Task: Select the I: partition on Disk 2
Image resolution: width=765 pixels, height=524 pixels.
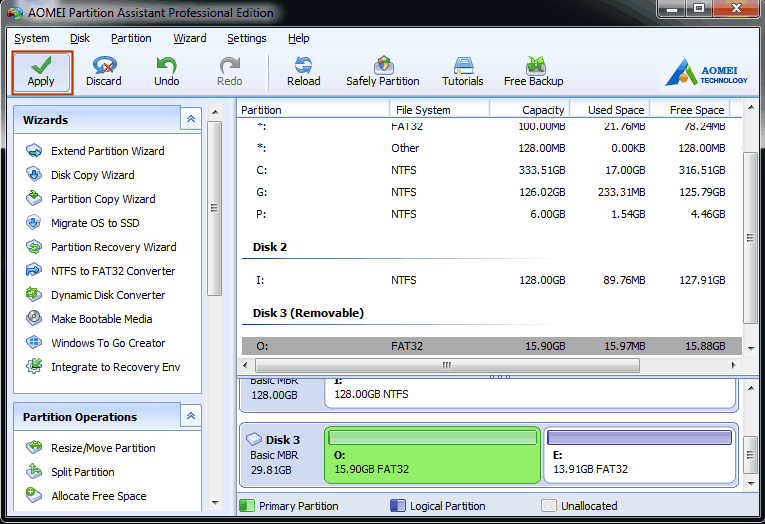Action: pos(491,280)
